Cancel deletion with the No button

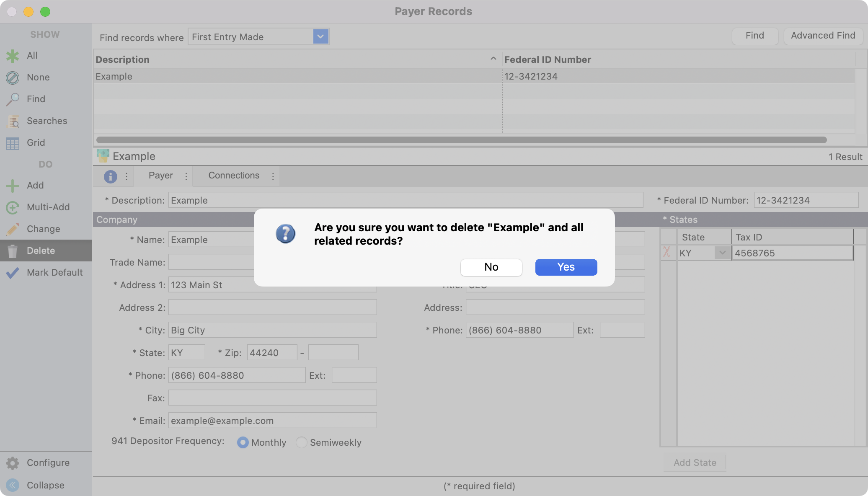(x=491, y=267)
